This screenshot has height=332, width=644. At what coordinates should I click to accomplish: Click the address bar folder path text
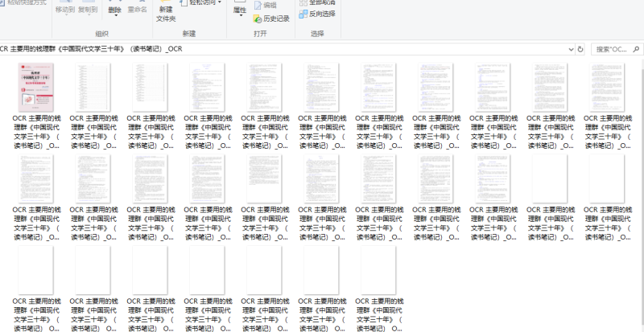(91, 49)
